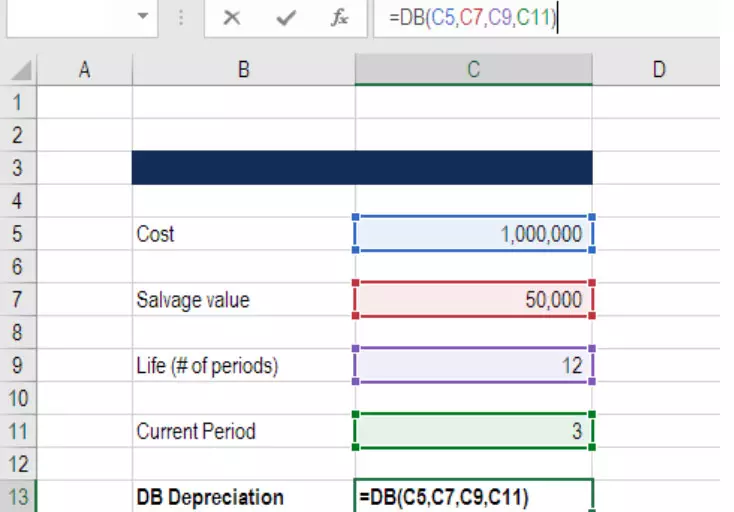Open Insert Function fx dialog
Image resolution: width=734 pixels, height=512 pixels.
tap(339, 18)
